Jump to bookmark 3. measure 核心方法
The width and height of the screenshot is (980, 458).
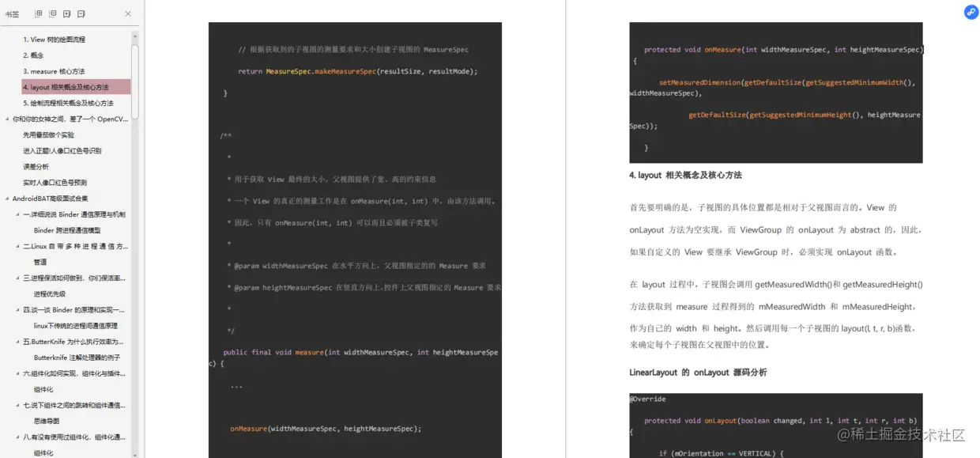(x=54, y=71)
